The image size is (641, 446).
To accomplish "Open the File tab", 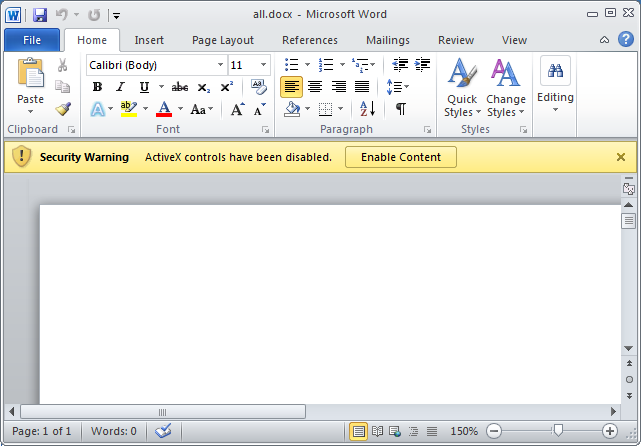I will (32, 40).
